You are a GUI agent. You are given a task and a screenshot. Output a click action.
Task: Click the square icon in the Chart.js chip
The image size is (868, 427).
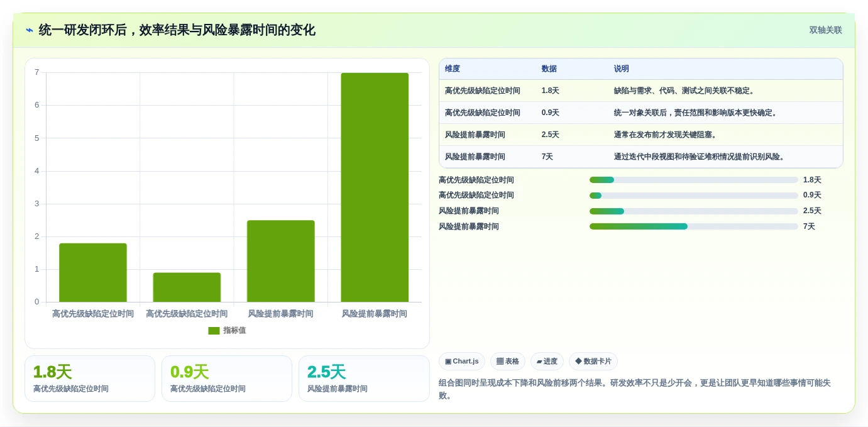(448, 362)
